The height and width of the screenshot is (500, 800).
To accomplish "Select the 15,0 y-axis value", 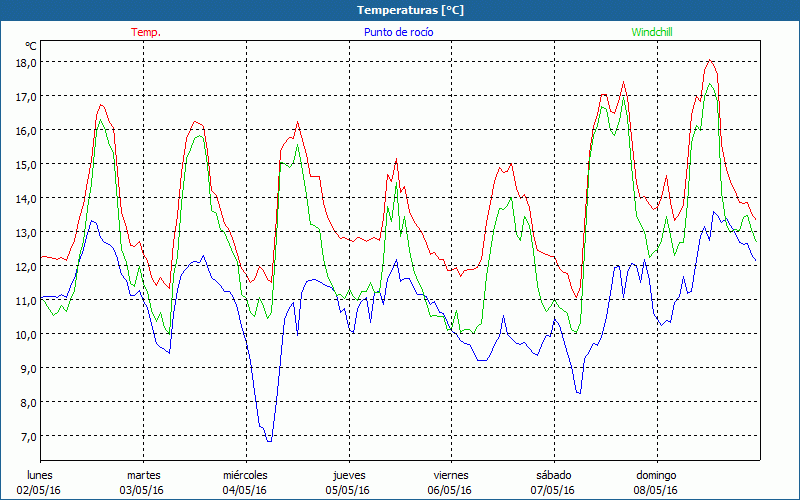I will coord(26,164).
